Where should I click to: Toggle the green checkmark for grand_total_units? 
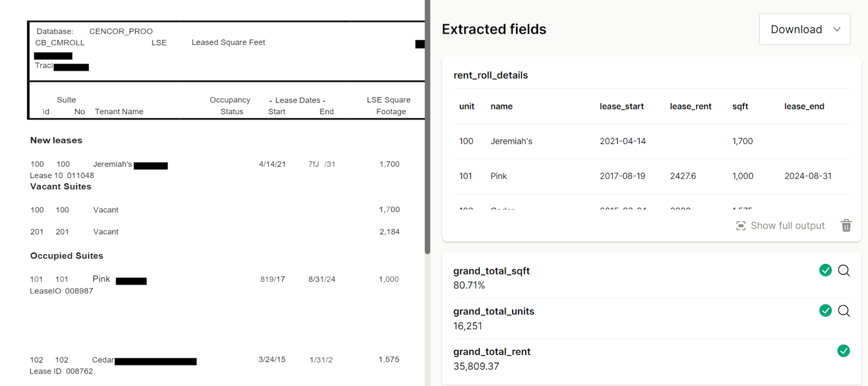pos(825,311)
